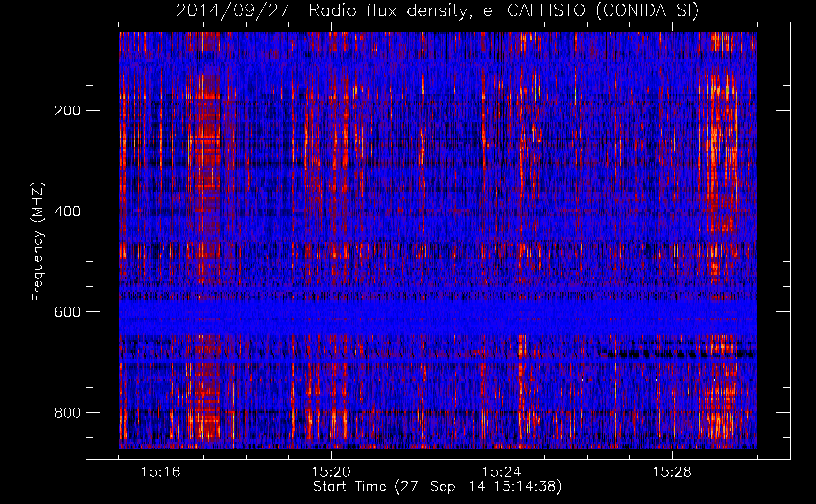The image size is (816, 504).
Task: Click the 800 frequency tick label
Action: [67, 413]
